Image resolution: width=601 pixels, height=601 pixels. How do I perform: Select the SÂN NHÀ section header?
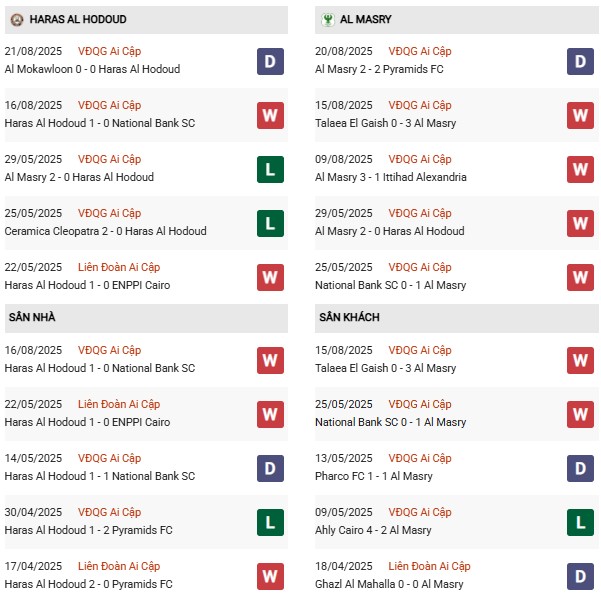(x=32, y=317)
